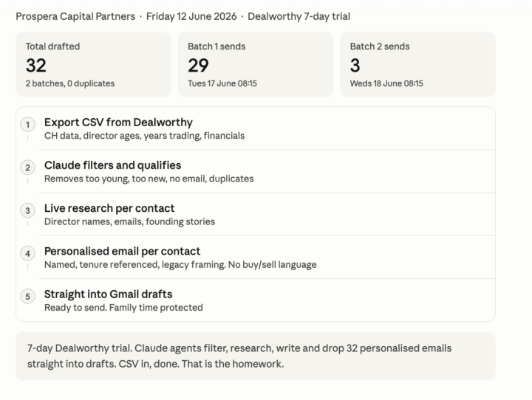The width and height of the screenshot is (532, 400).
Task: Click the step 2 number circle
Action: [28, 168]
